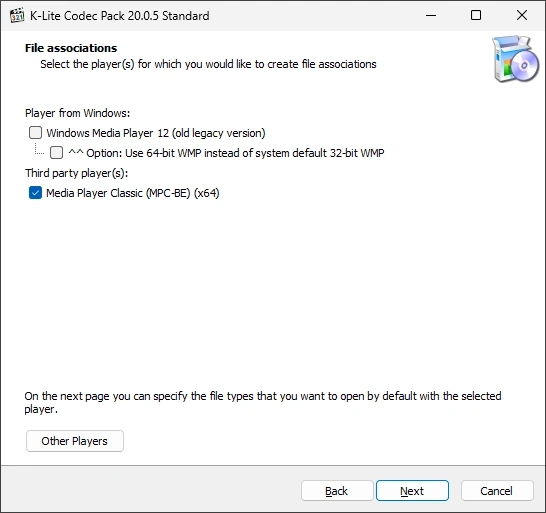Maximize the K-Lite installer window
Viewport: 546px width, 513px height.
click(x=476, y=16)
